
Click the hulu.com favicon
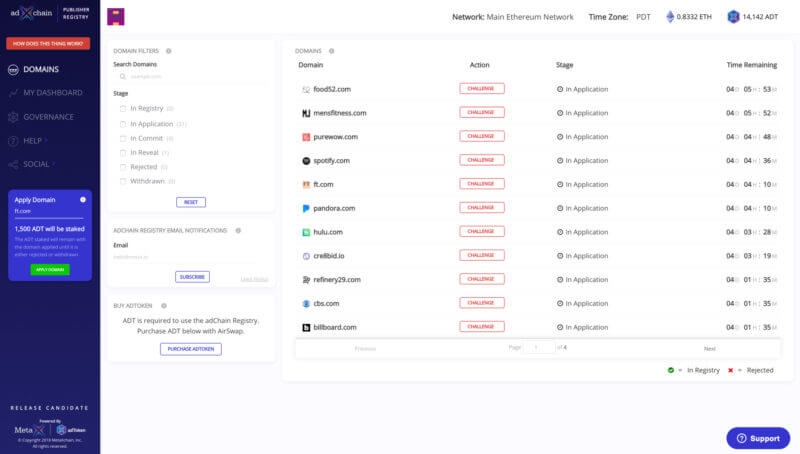tap(306, 232)
